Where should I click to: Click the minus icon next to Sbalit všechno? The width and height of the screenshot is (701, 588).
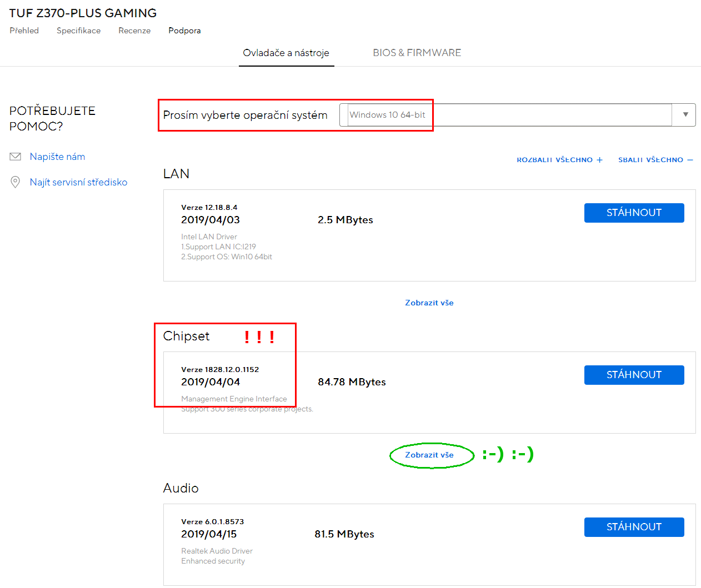pyautogui.click(x=690, y=160)
